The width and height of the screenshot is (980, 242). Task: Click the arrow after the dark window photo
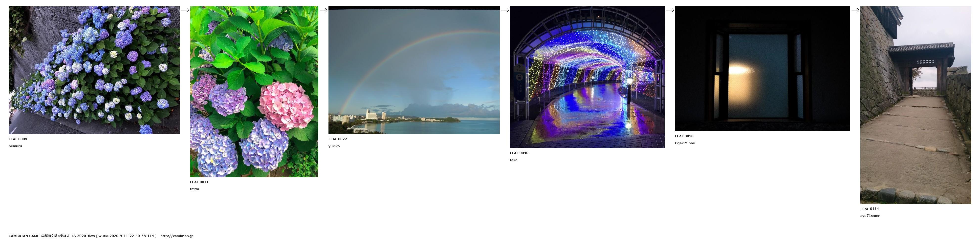click(x=855, y=10)
